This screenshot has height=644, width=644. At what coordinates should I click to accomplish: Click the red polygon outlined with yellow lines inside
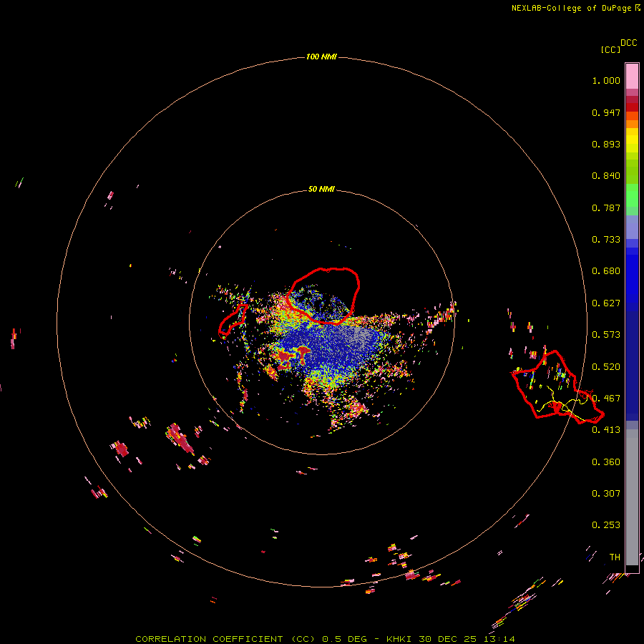[x=557, y=386]
